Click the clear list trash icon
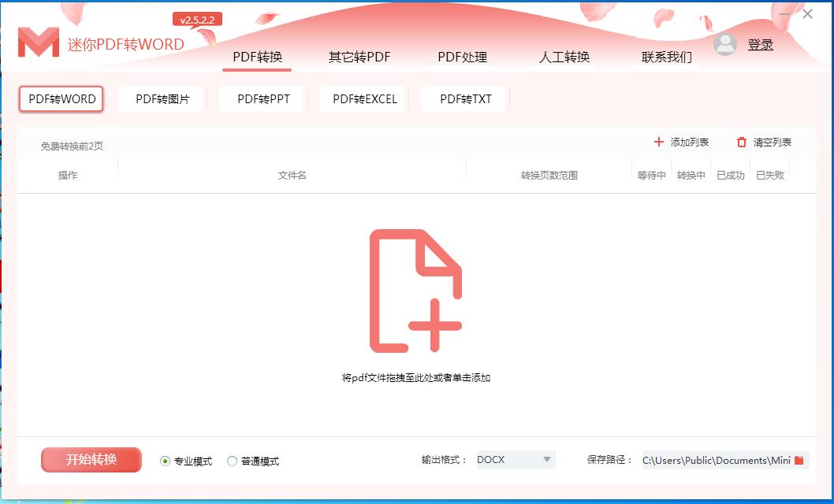Screen dimensions: 834x504 point(740,142)
